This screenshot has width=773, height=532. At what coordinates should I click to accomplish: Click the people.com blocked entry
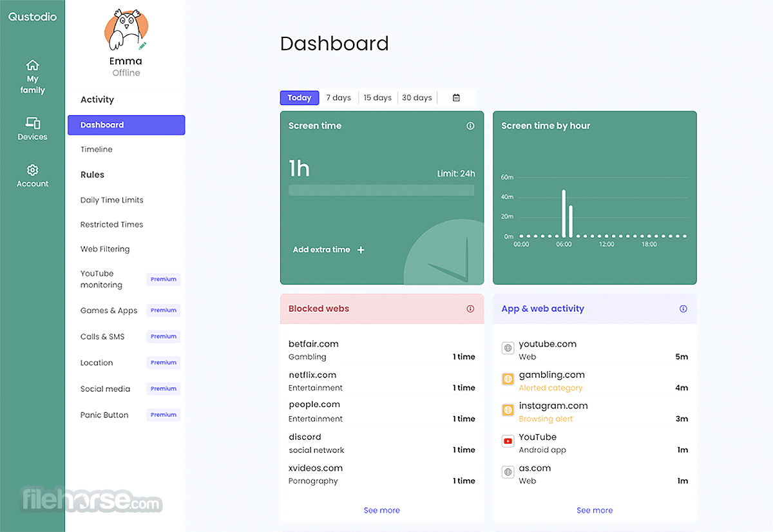[x=381, y=412]
